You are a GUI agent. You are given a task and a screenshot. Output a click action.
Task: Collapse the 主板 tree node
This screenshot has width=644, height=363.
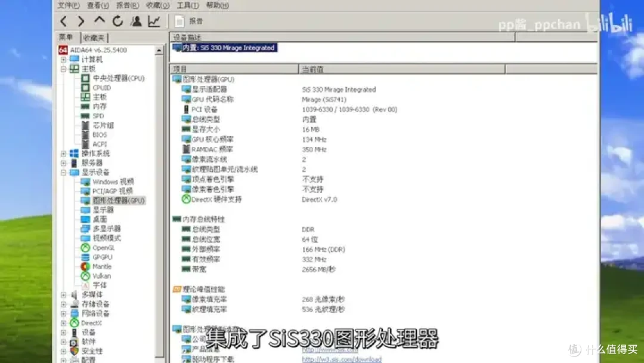point(63,69)
